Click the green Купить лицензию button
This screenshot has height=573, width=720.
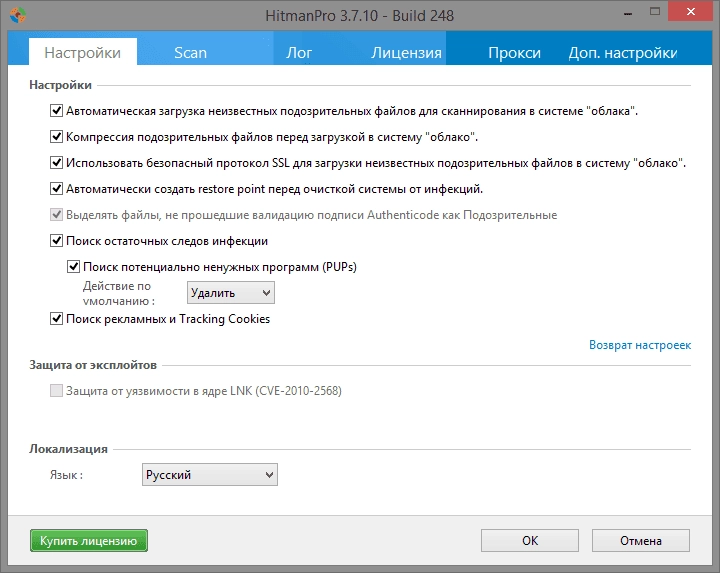[89, 540]
